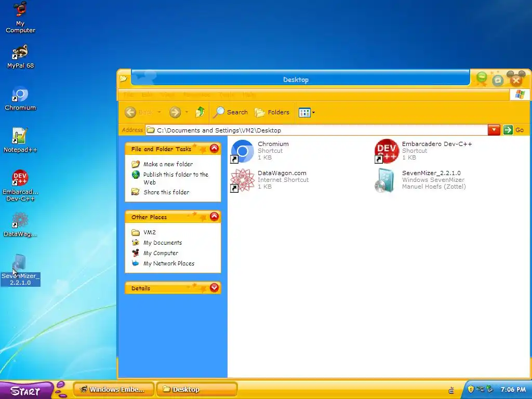
Task: Click the Desktop taskbar button
Action: pos(197,390)
